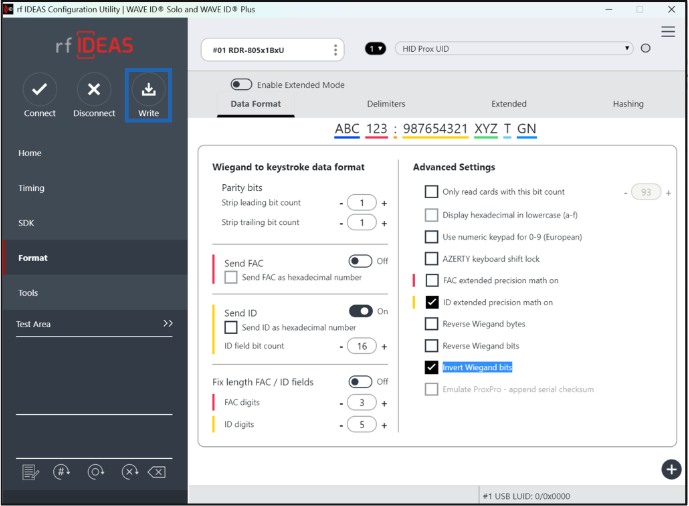Open the SDK page in sidebar
The height and width of the screenshot is (506, 689).
95,223
